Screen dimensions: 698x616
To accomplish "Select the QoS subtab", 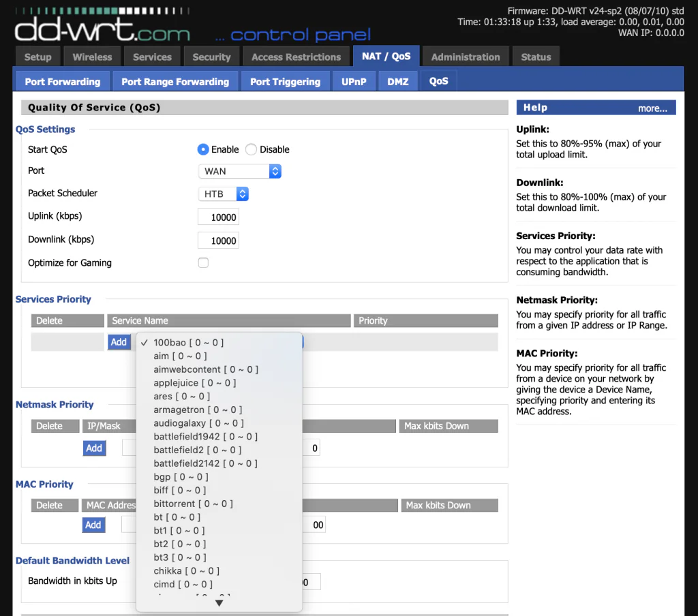I will 438,81.
